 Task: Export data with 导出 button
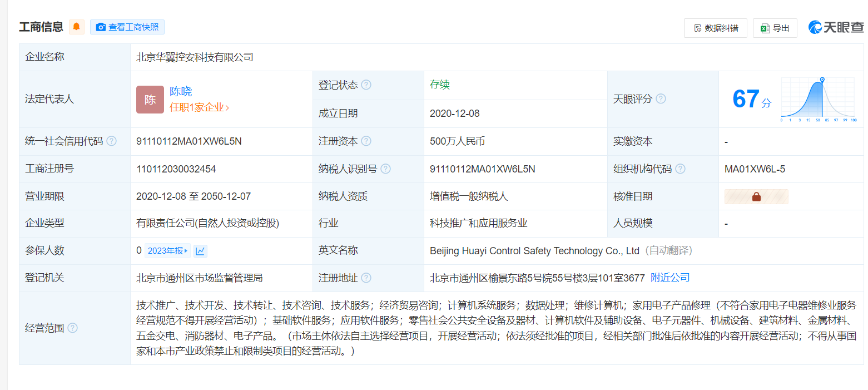(775, 28)
